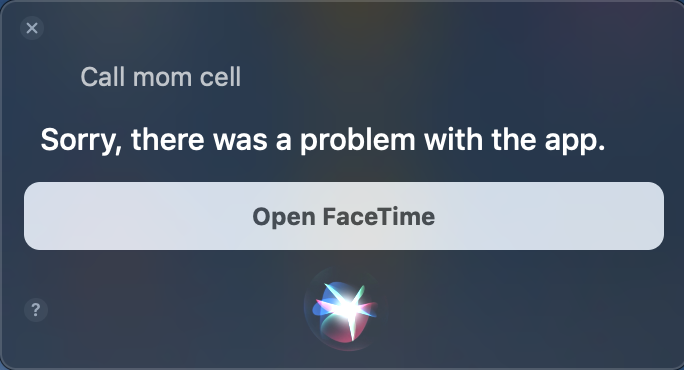The width and height of the screenshot is (684, 370).
Task: Activate the Siri orb to speak again
Action: [345, 310]
